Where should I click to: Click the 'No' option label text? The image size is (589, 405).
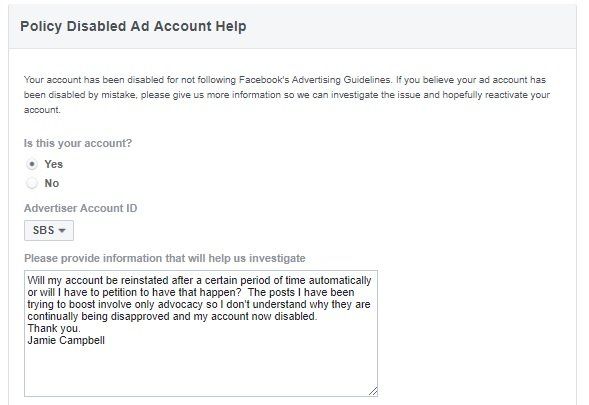(x=52, y=183)
